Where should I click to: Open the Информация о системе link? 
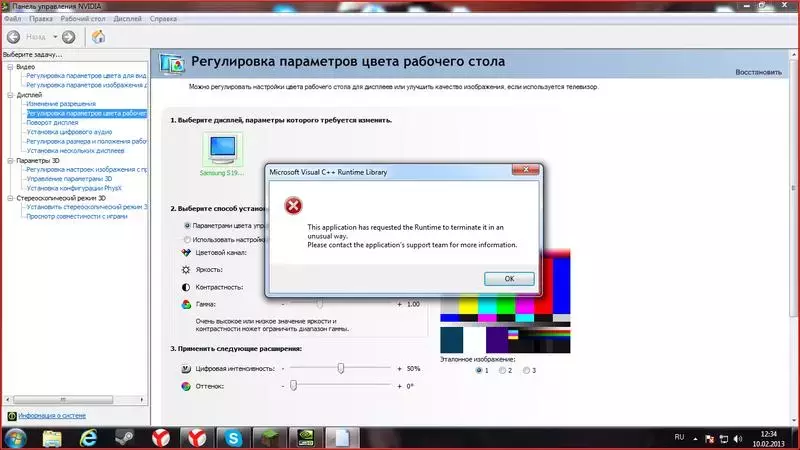click(49, 414)
